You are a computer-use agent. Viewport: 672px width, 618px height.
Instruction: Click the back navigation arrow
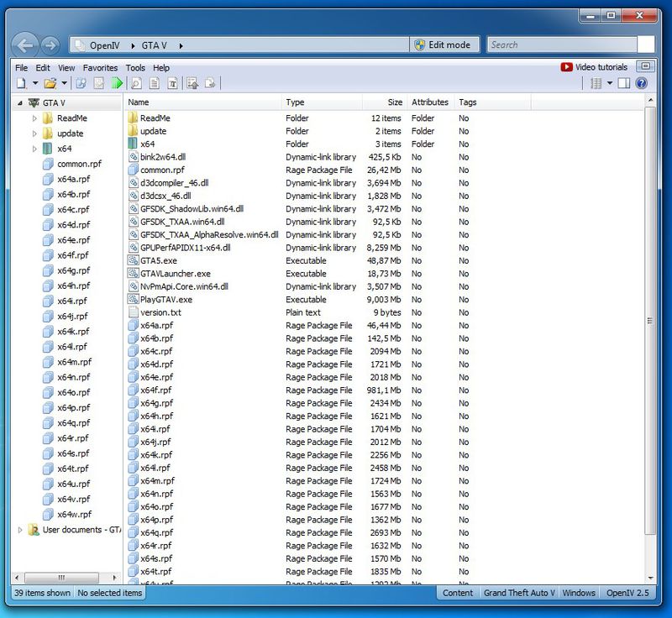(25, 45)
